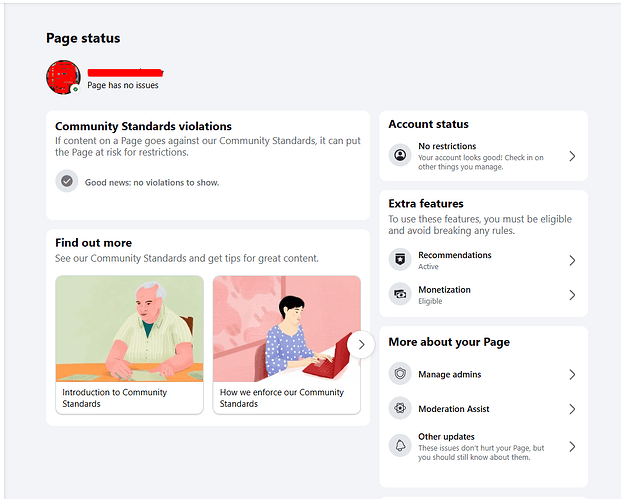621x499 pixels.
Task: Open How we enforce Community Standards card image
Action: (287, 329)
